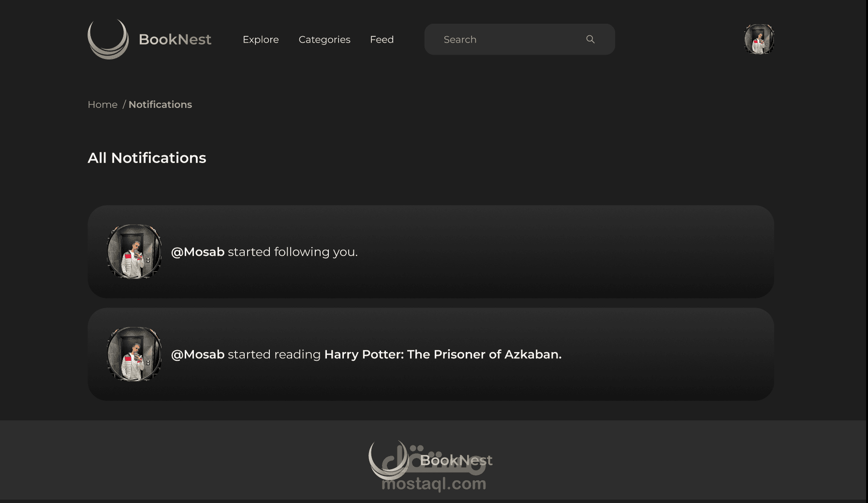
Task: Click the Home breadcrumb link
Action: tap(103, 104)
